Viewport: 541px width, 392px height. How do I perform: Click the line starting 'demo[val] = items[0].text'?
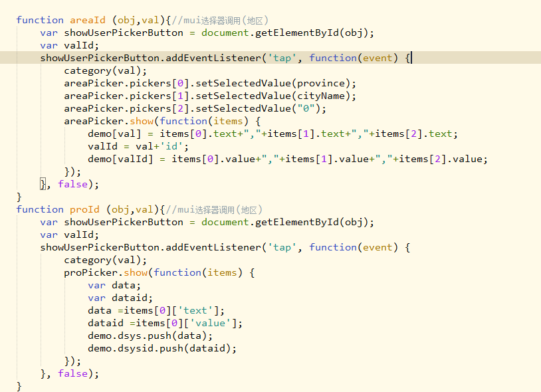click(272, 134)
